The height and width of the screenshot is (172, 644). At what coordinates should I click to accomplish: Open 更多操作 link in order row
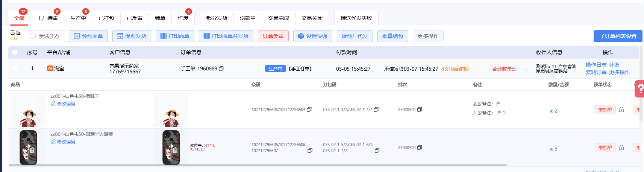[619, 72]
